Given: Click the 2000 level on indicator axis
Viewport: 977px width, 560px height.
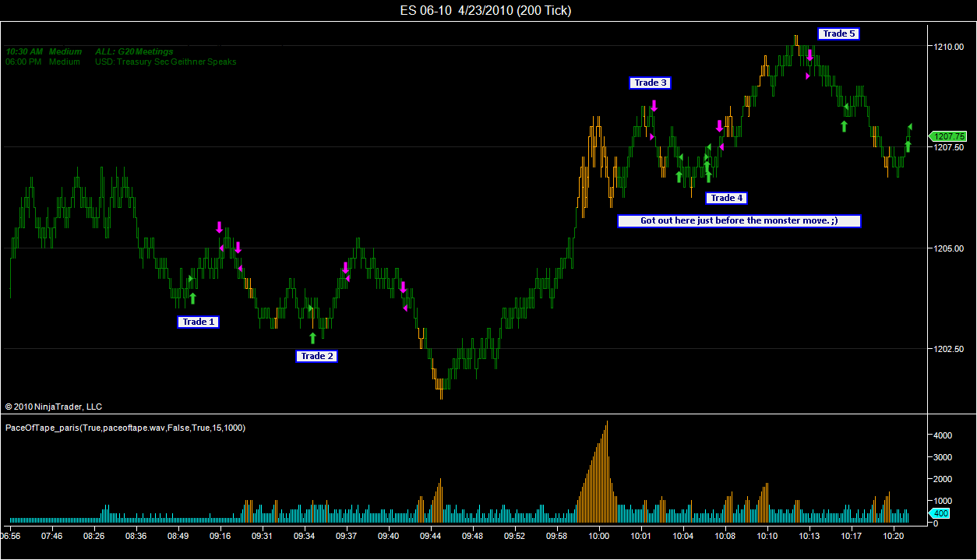Looking at the screenshot, I should pos(943,479).
